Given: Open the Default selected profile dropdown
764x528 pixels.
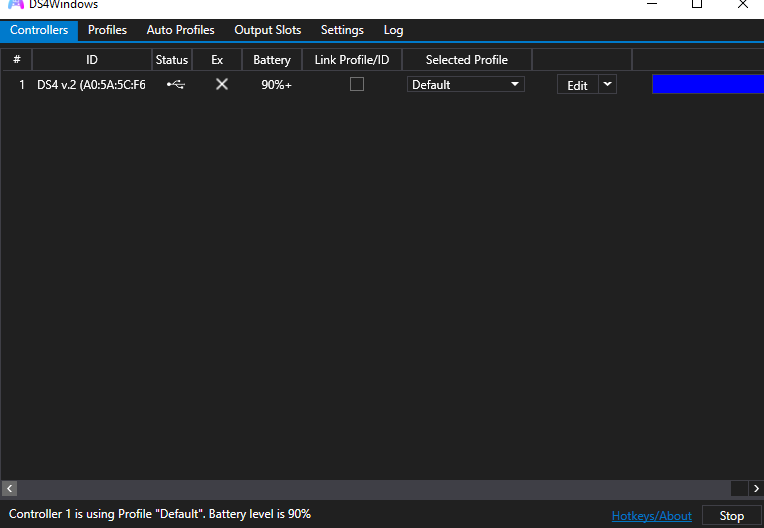Looking at the screenshot, I should 465,84.
